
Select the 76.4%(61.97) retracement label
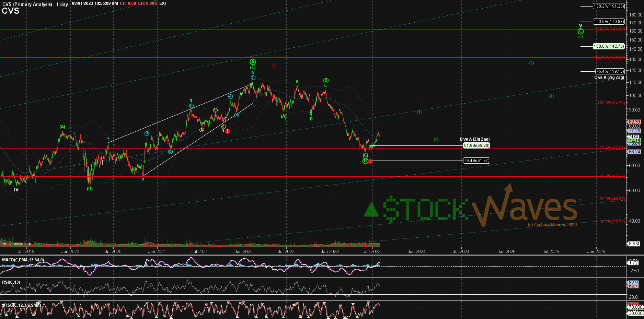point(476,161)
